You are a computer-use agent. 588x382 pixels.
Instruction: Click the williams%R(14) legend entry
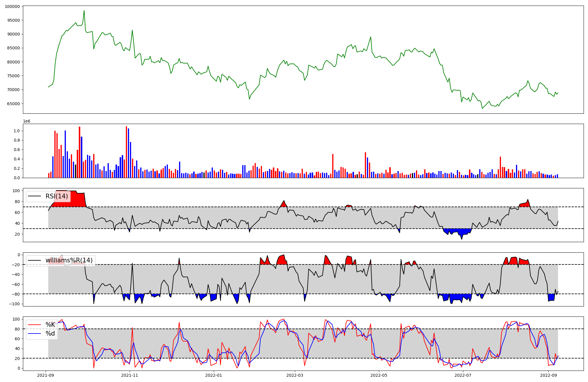69,260
